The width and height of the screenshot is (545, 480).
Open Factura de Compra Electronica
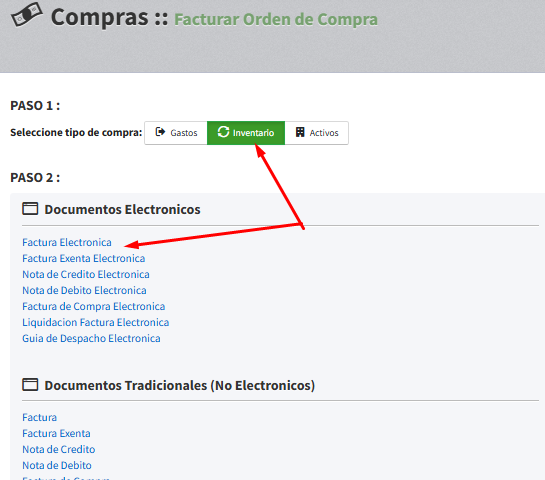(x=93, y=306)
